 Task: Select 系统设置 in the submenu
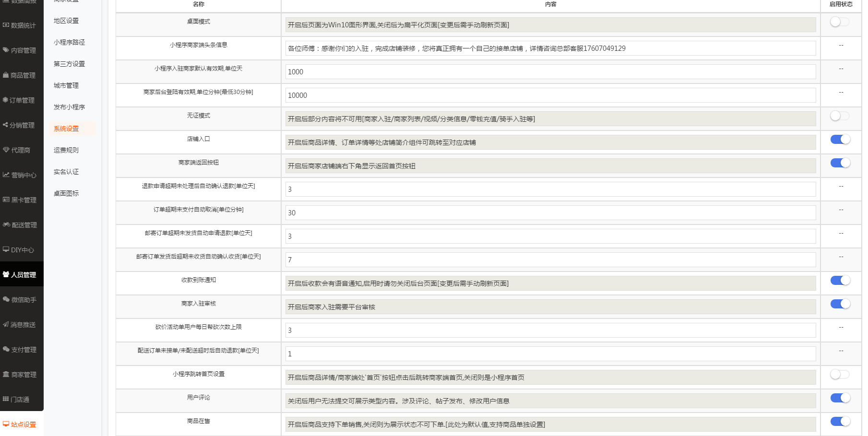(x=66, y=129)
